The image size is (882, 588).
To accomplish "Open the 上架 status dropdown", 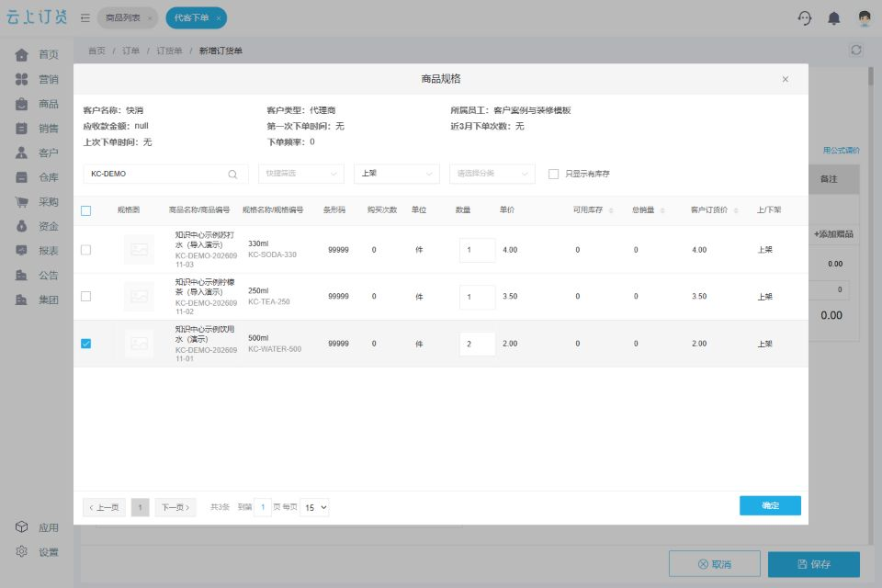I will coord(397,174).
